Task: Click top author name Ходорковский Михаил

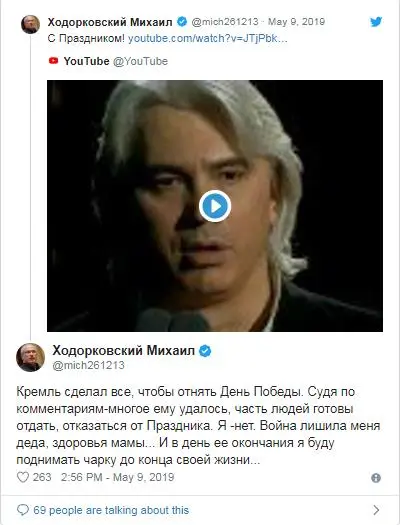Action: (110, 22)
